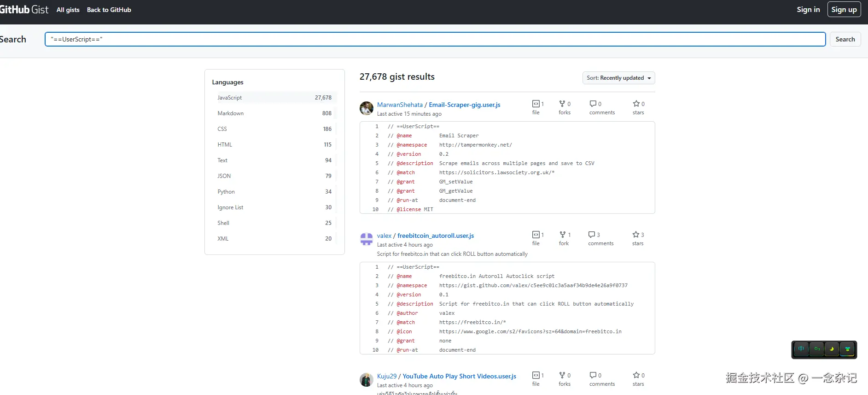Filter results by JSON language

274,176
